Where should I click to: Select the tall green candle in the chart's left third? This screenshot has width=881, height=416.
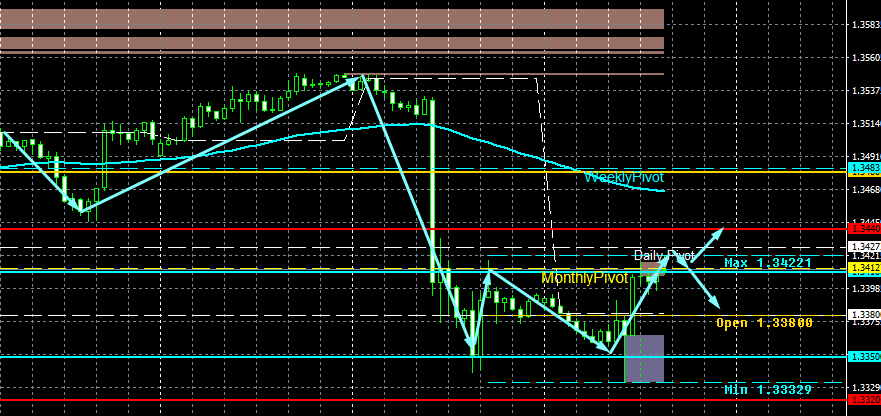[x=105, y=160]
